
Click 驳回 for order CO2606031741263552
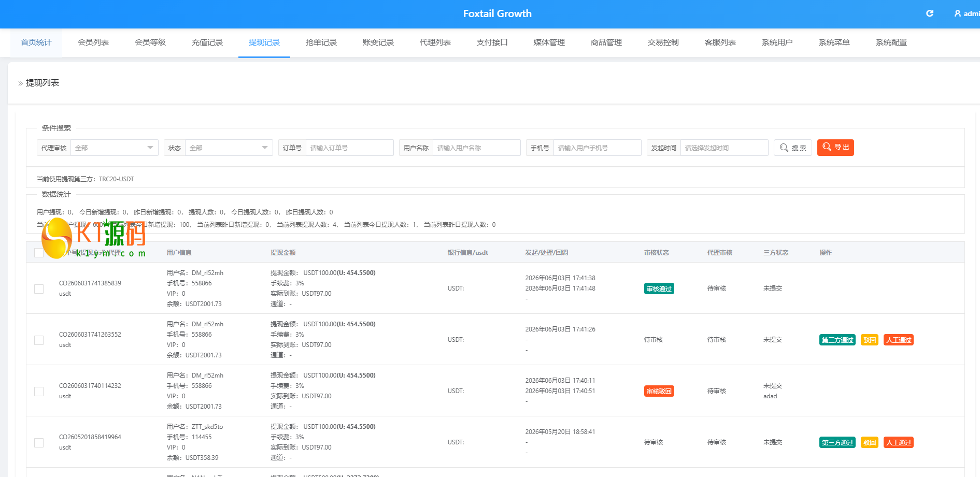(x=870, y=340)
